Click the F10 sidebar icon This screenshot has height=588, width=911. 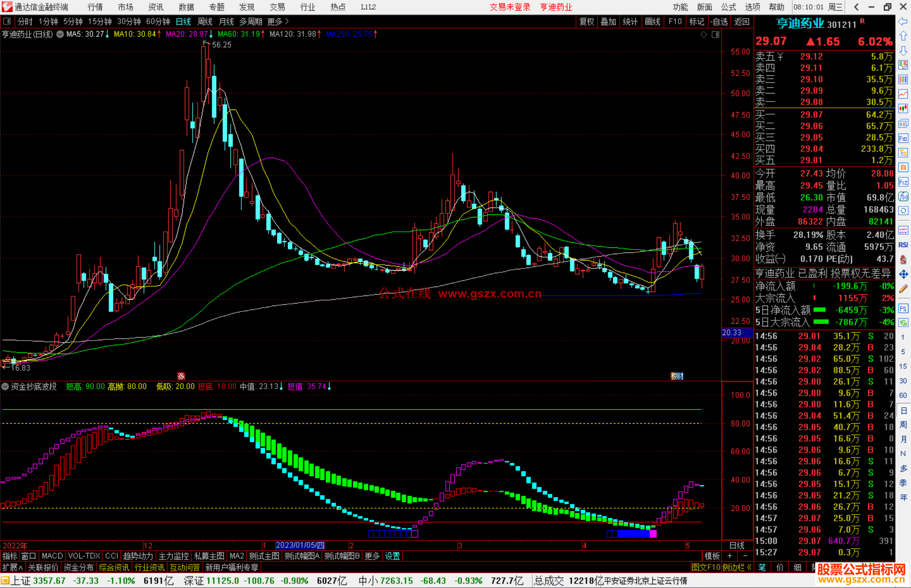[x=903, y=138]
